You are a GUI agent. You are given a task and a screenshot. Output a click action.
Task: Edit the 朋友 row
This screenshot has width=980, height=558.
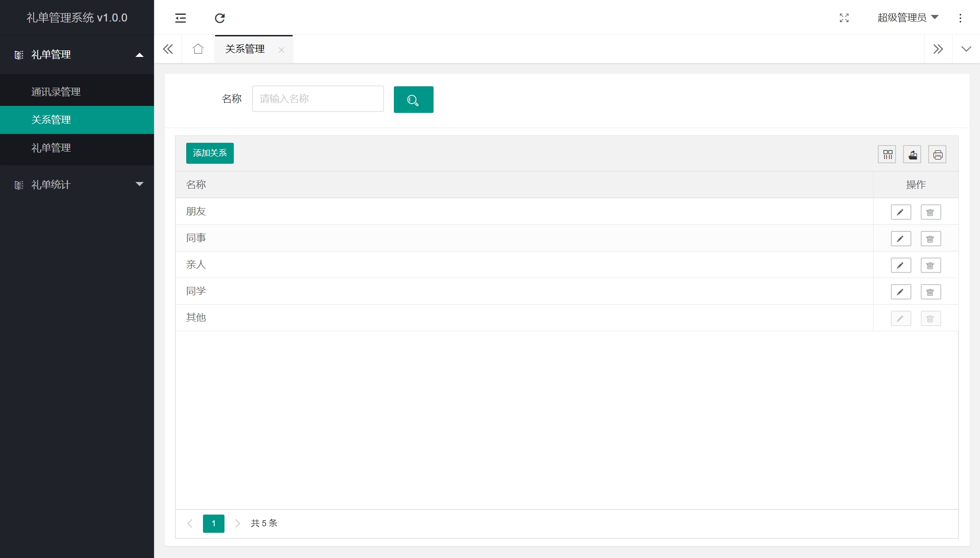point(901,212)
